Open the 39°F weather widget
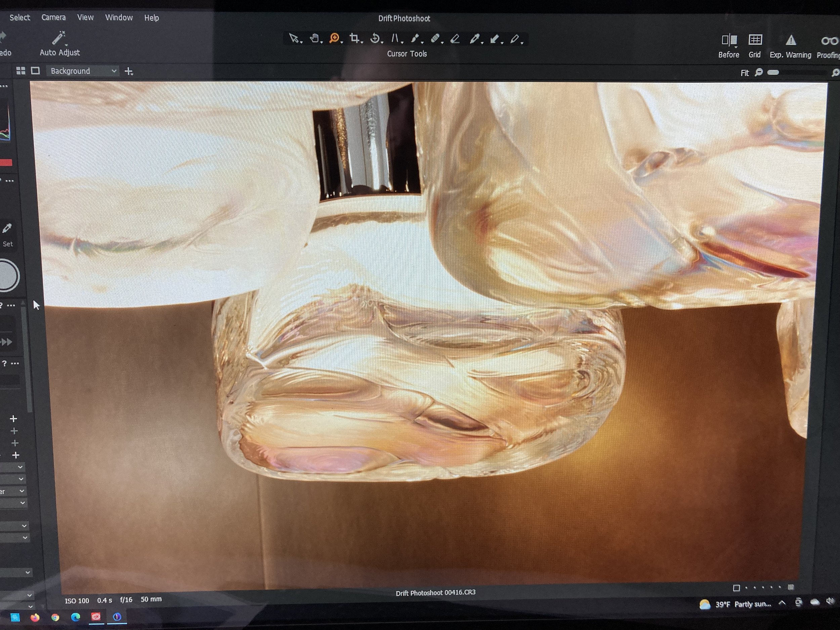The height and width of the screenshot is (630, 840). 735,604
